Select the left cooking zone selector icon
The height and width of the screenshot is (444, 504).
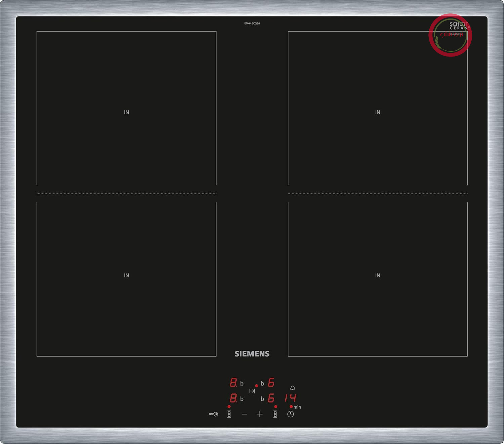[229, 414]
